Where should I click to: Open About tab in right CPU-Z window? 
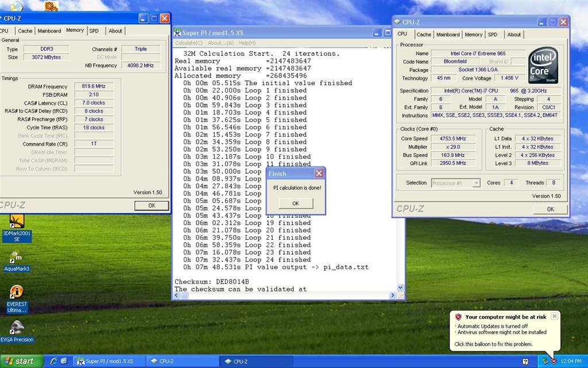514,34
